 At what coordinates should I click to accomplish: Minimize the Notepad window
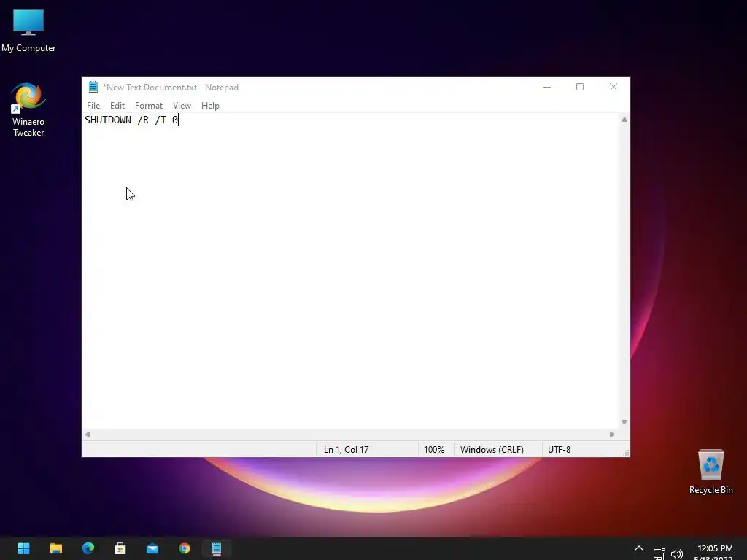[547, 87]
